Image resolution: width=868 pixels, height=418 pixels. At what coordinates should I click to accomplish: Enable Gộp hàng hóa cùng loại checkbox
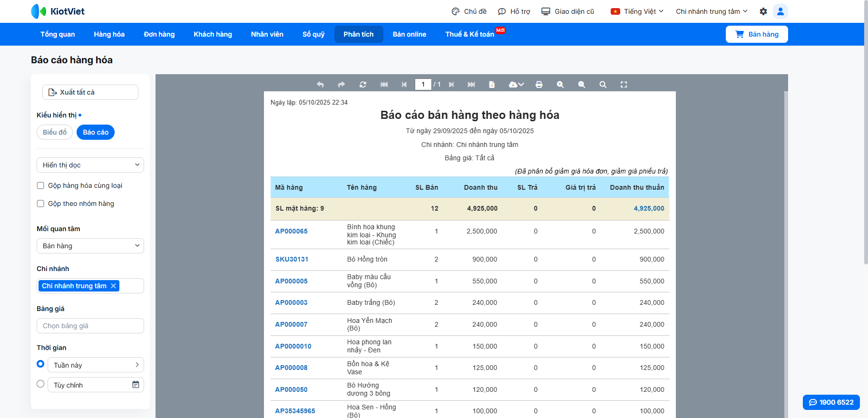41,185
